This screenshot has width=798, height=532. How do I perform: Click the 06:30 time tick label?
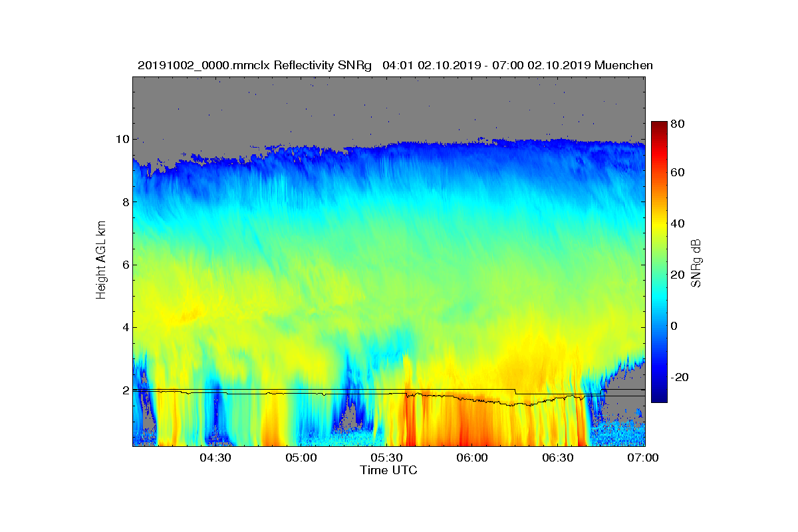tap(559, 458)
